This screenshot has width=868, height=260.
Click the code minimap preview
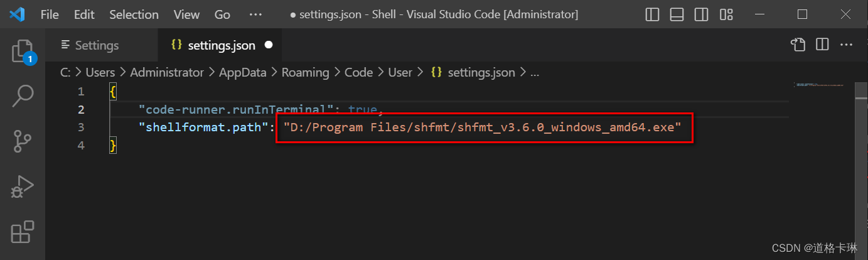818,84
